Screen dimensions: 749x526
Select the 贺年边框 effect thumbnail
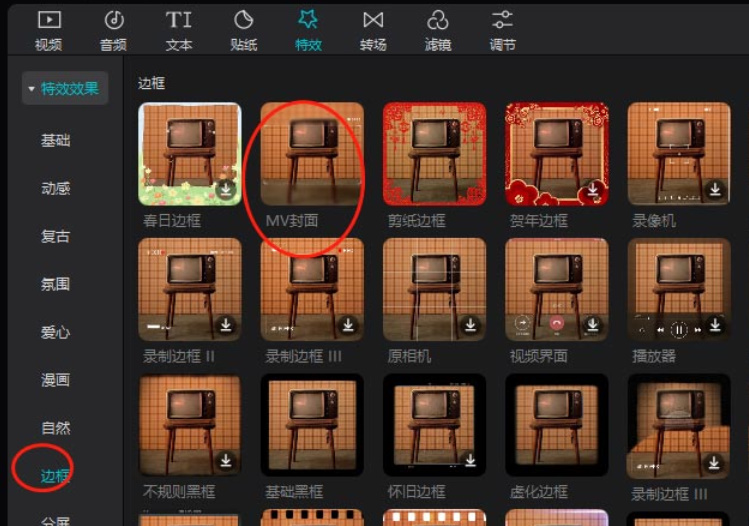click(556, 154)
